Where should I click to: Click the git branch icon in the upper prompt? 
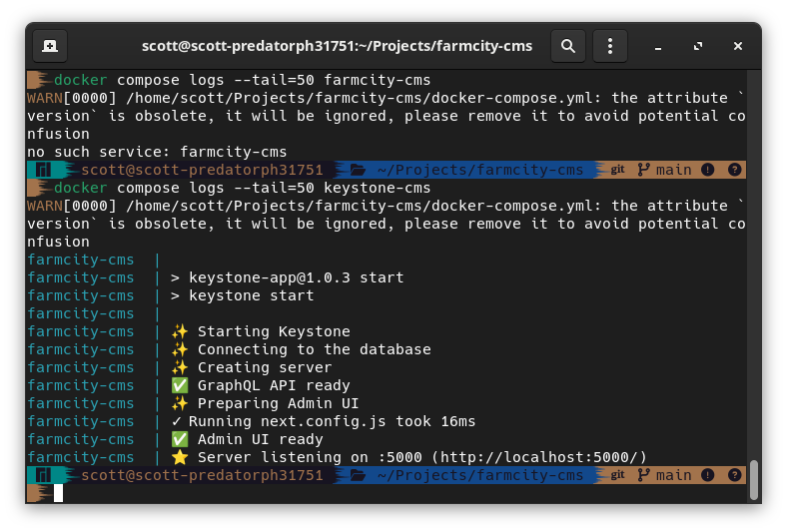click(643, 170)
